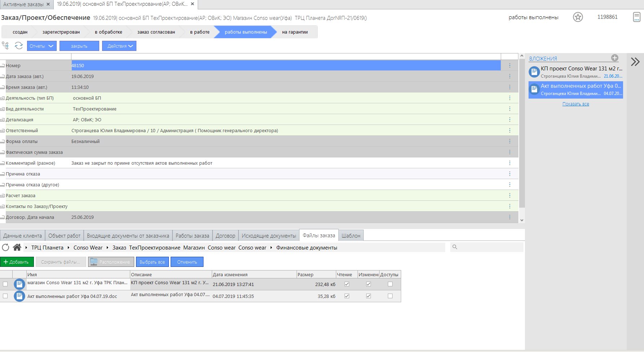Enable Доступы checkbox for Акт выполненных работ

[x=390, y=296]
